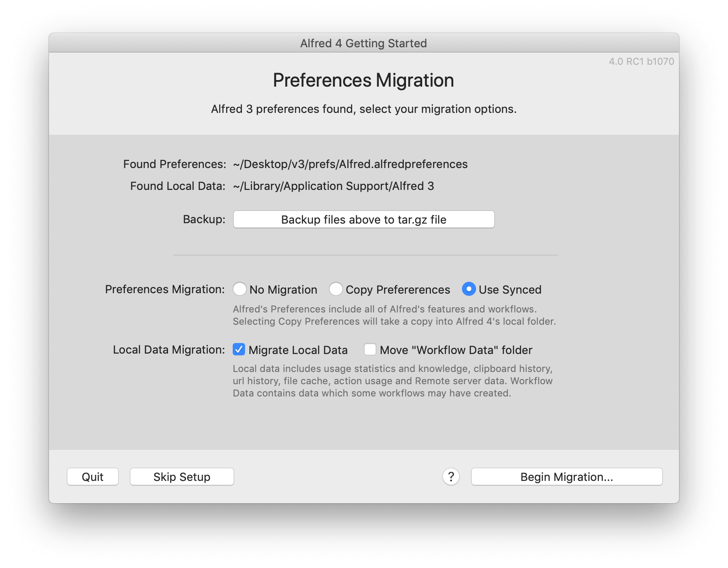Image resolution: width=728 pixels, height=568 pixels.
Task: Click the Found Local Data path
Action: (333, 186)
